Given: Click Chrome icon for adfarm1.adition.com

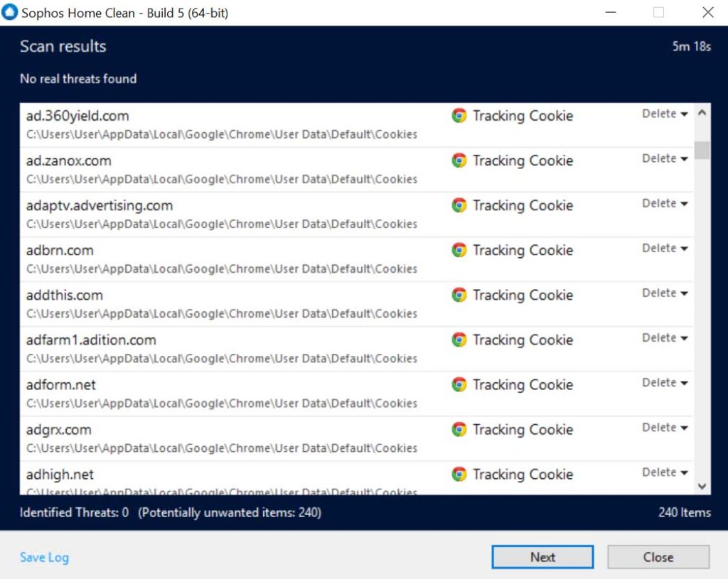Looking at the screenshot, I should point(459,340).
